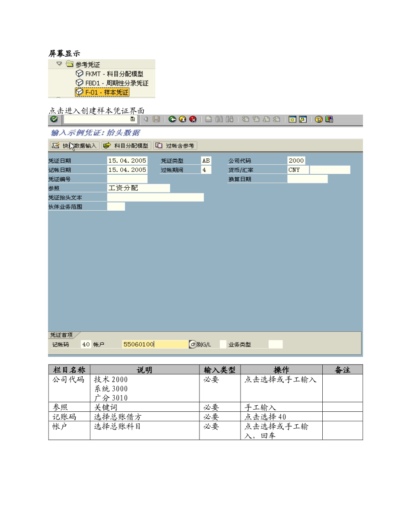
Task: Click the 记帐日期 date field
Action: pos(127,170)
